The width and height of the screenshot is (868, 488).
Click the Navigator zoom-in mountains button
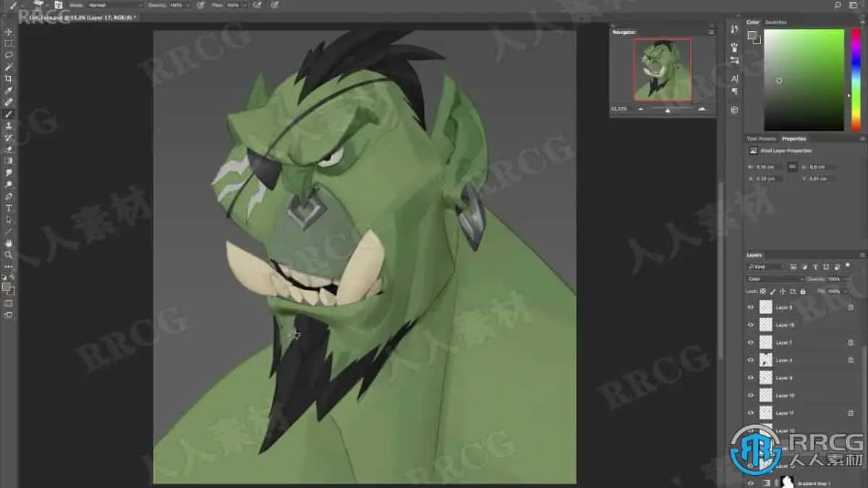701,109
